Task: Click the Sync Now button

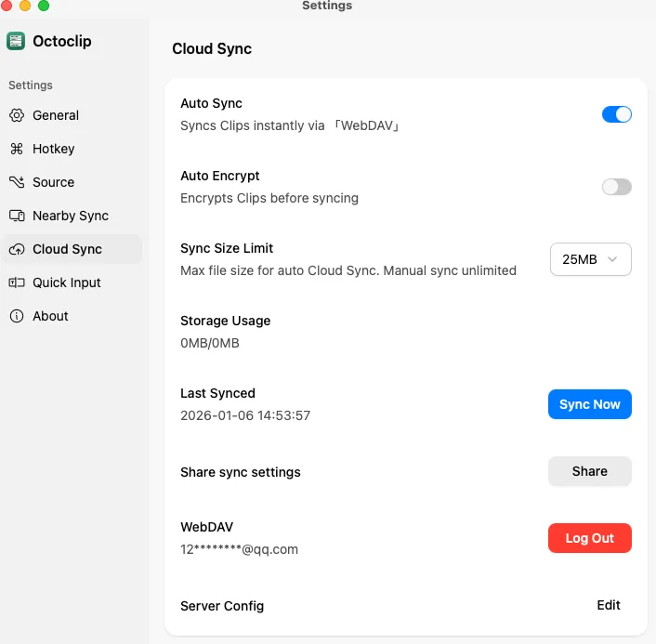Action: pyautogui.click(x=589, y=404)
